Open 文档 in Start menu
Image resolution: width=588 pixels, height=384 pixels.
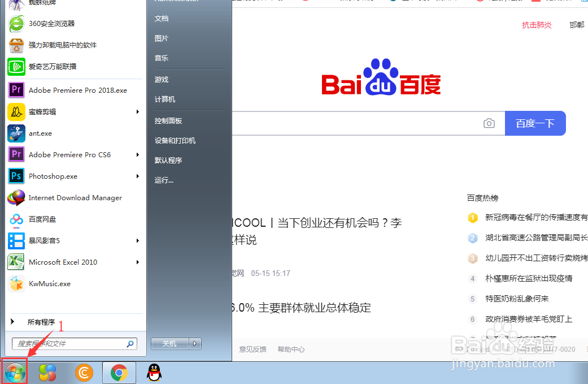(x=162, y=19)
